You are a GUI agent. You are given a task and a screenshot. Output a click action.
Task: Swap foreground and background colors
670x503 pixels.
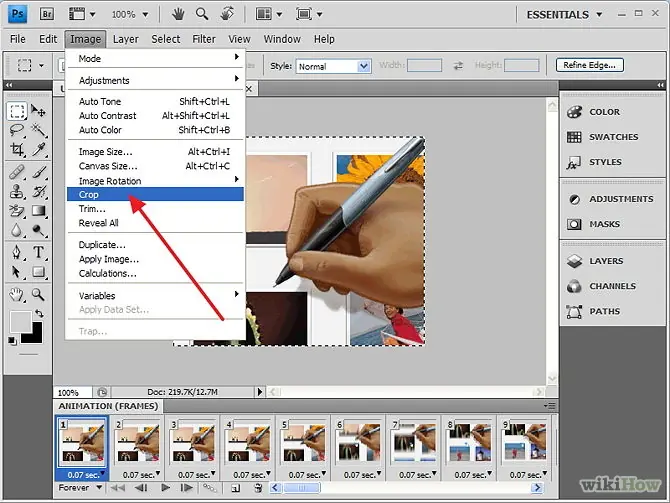tap(39, 313)
